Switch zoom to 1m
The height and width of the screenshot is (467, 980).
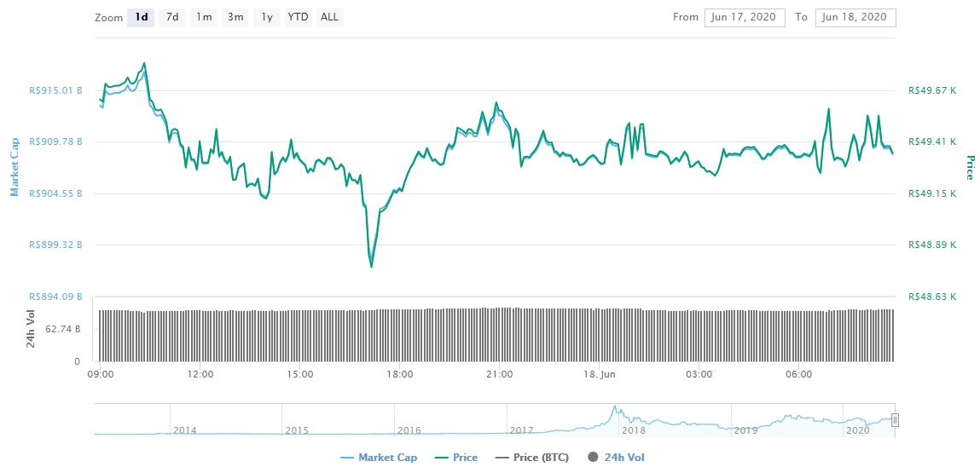tap(204, 18)
